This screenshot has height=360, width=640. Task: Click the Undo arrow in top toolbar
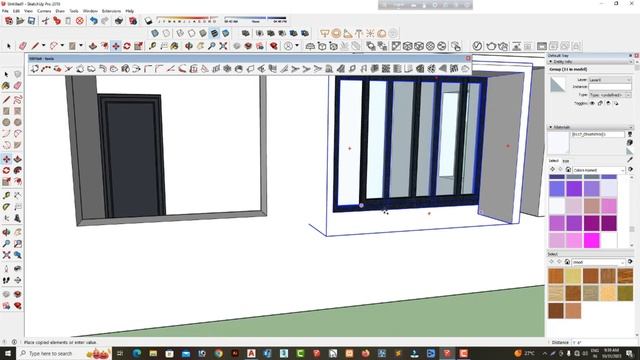(x=93, y=21)
